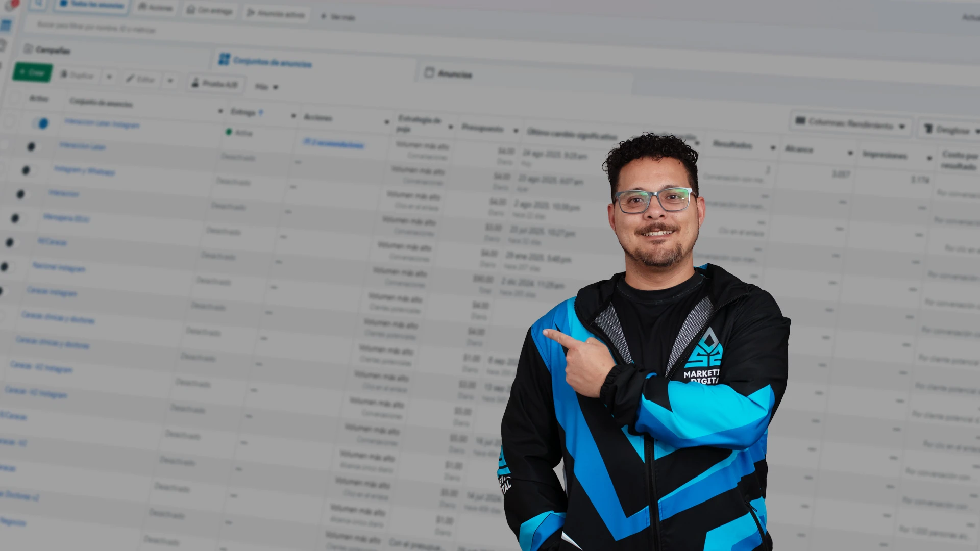Viewport: 980px width, 551px height.
Task: Open the dropdown arrow beside Duplicar
Action: click(x=109, y=78)
